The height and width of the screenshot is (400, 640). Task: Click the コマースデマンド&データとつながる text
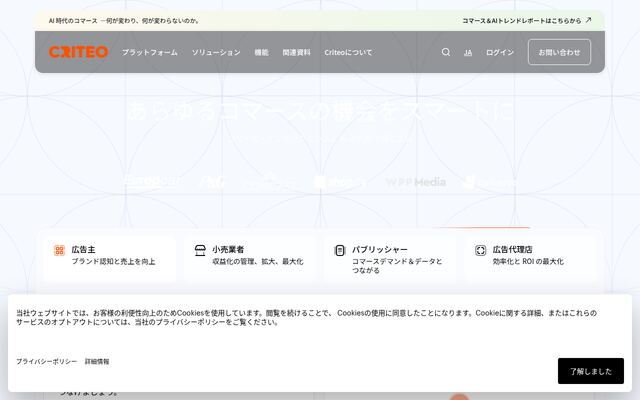pos(397,266)
